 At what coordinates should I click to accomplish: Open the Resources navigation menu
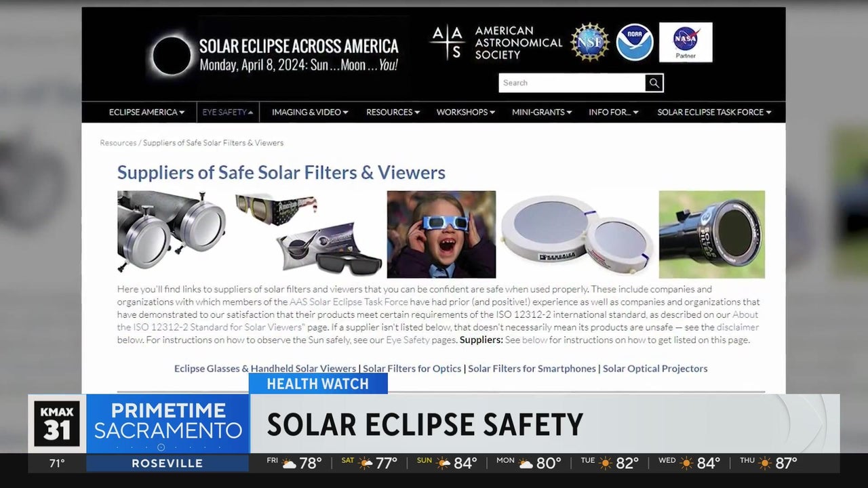pos(393,113)
